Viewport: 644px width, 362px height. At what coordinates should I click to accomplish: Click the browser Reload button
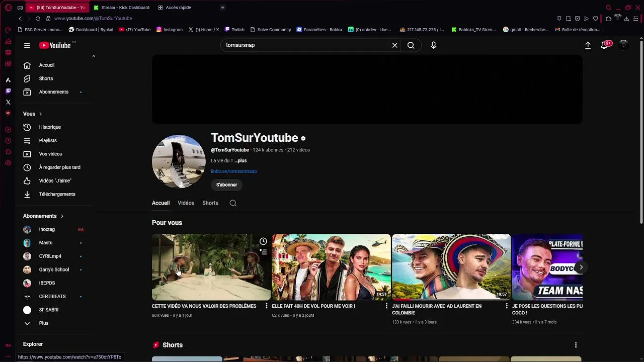[38, 19]
